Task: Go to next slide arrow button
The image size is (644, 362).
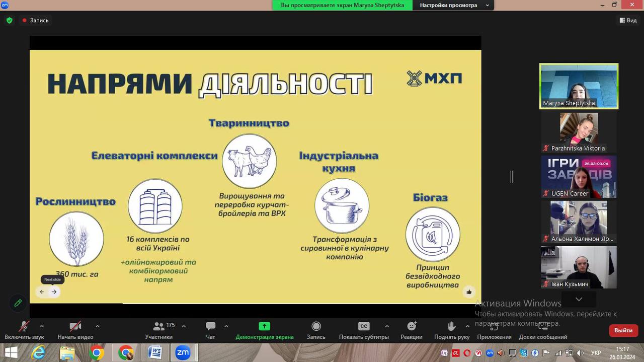Action: [54, 292]
